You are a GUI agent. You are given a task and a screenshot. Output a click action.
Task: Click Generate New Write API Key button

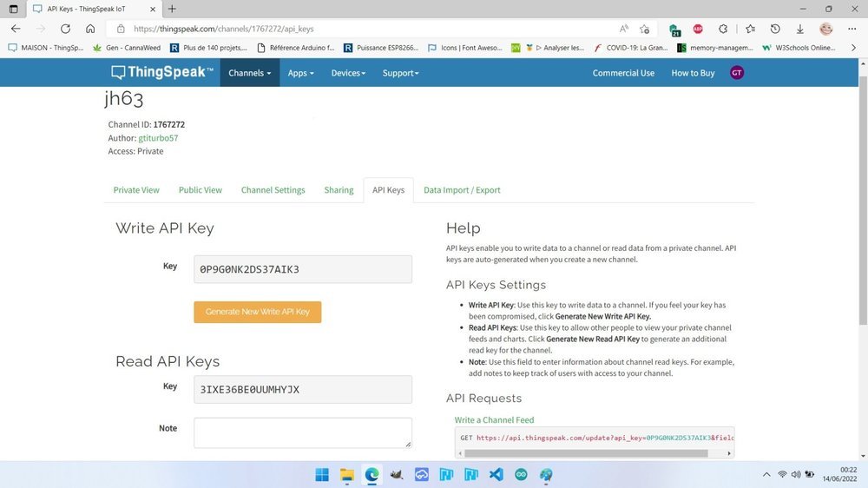point(258,312)
